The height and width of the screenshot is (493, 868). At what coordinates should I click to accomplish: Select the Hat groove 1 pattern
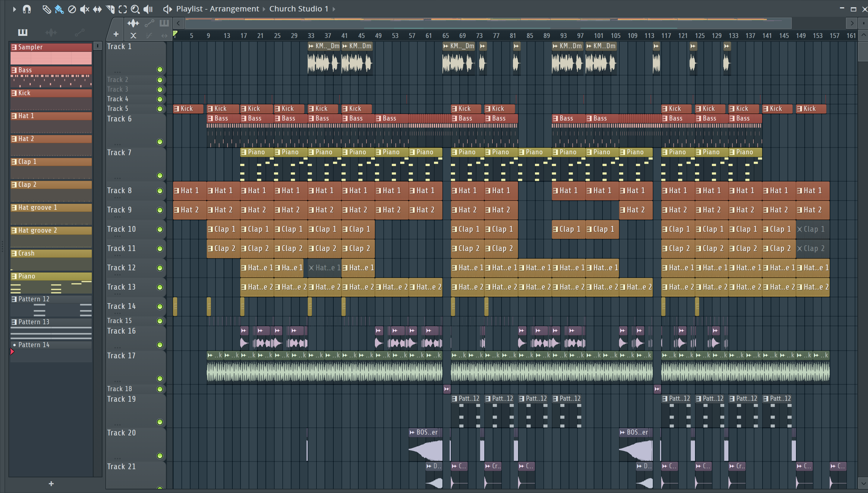[x=51, y=214]
